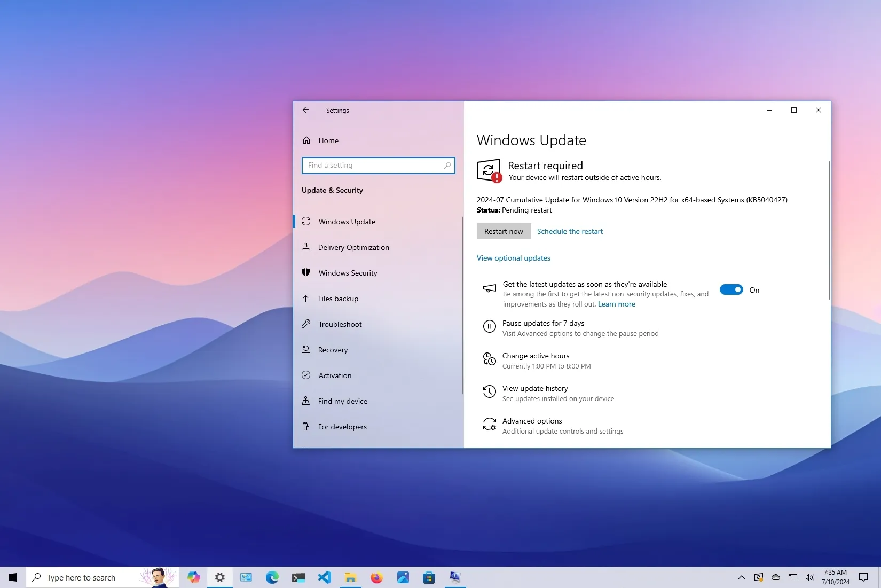Open Schedule the restart
881x588 pixels.
pos(569,231)
